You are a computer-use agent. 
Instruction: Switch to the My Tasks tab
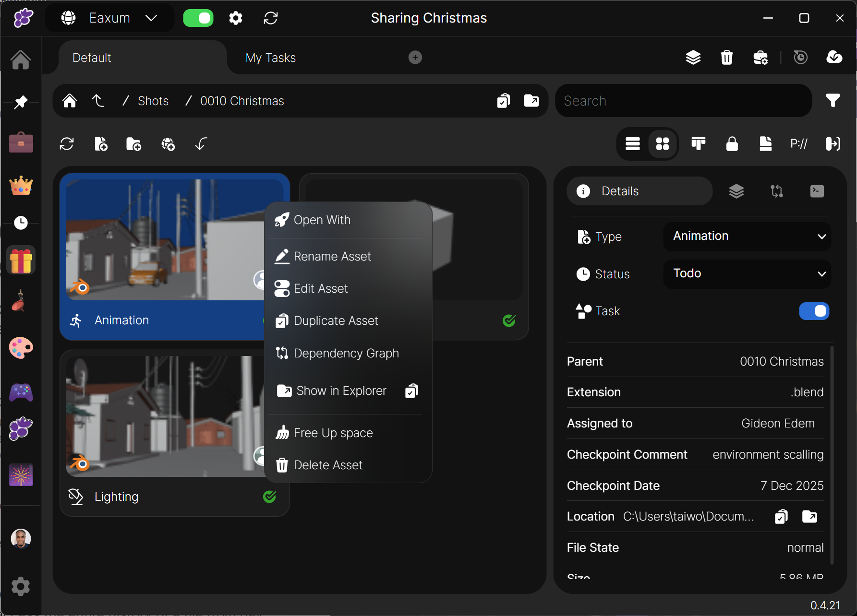point(270,58)
